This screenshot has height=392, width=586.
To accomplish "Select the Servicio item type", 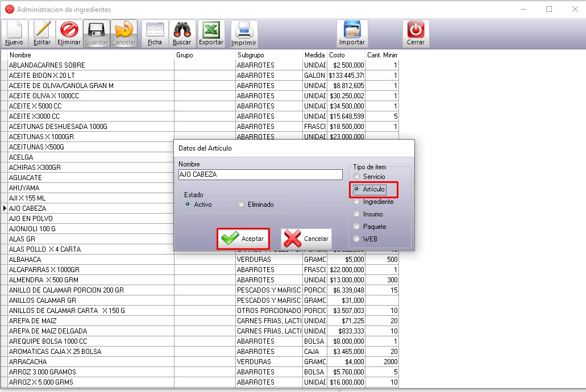I will pos(356,177).
